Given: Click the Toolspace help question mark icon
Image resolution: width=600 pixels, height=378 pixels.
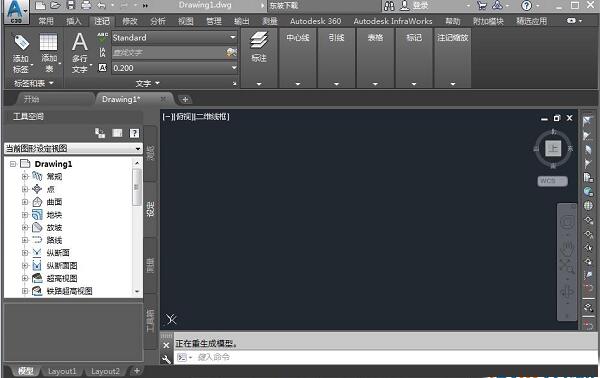Looking at the screenshot, I should (x=134, y=133).
